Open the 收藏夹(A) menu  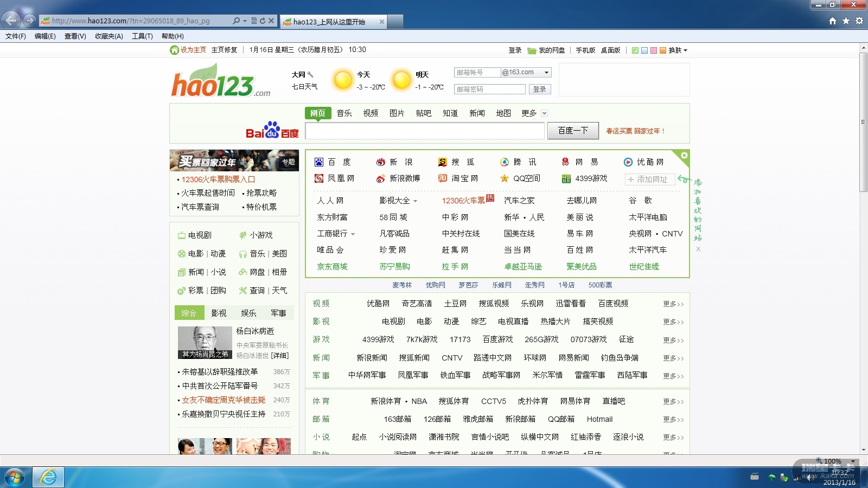tap(108, 36)
